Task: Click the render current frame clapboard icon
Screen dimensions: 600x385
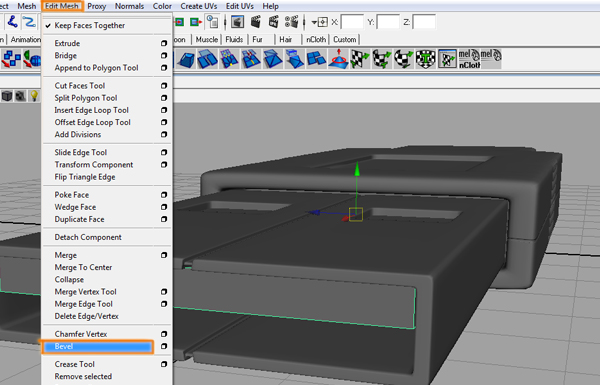Action: (x=256, y=22)
